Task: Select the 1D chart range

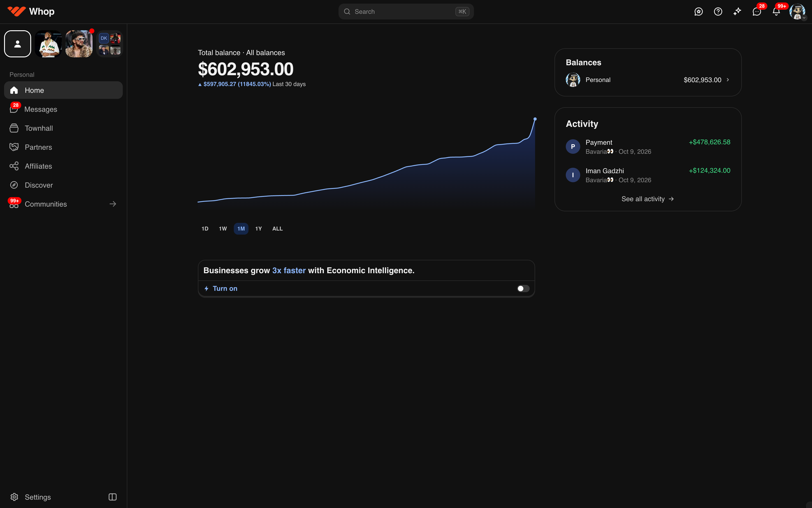Action: 205,228
